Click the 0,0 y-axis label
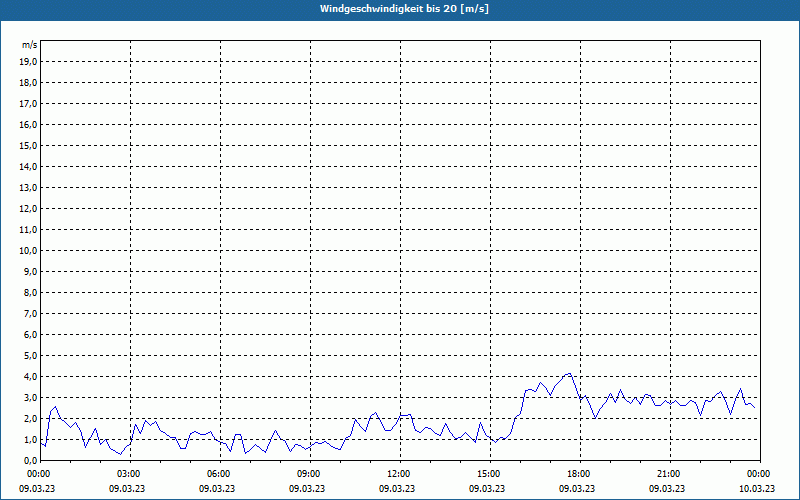This screenshot has height=500, width=800. coord(30,460)
